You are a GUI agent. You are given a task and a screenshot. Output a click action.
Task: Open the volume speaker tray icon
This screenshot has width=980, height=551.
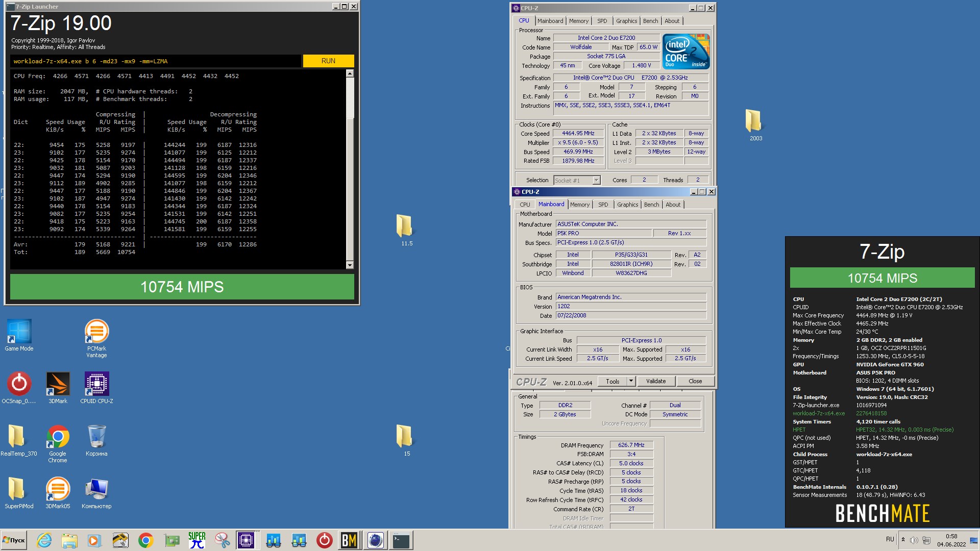pos(914,540)
